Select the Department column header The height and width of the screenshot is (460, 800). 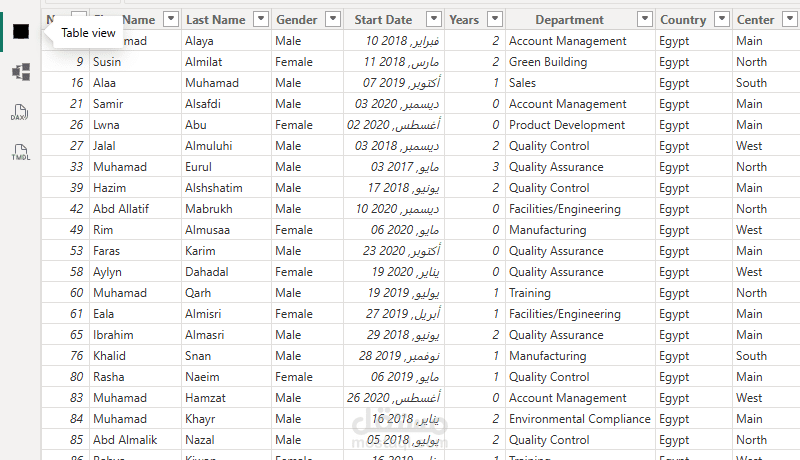coord(569,19)
